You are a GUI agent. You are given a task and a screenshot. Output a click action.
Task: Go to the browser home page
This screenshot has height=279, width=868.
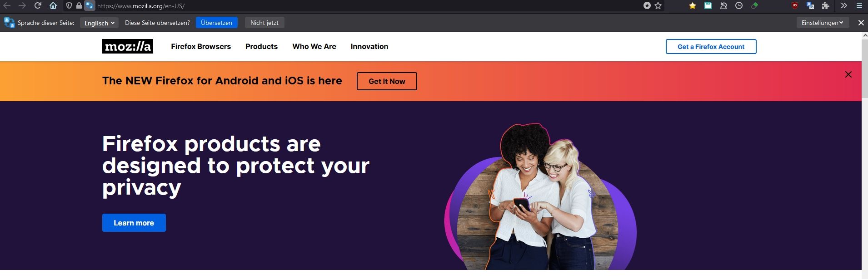pos(53,5)
